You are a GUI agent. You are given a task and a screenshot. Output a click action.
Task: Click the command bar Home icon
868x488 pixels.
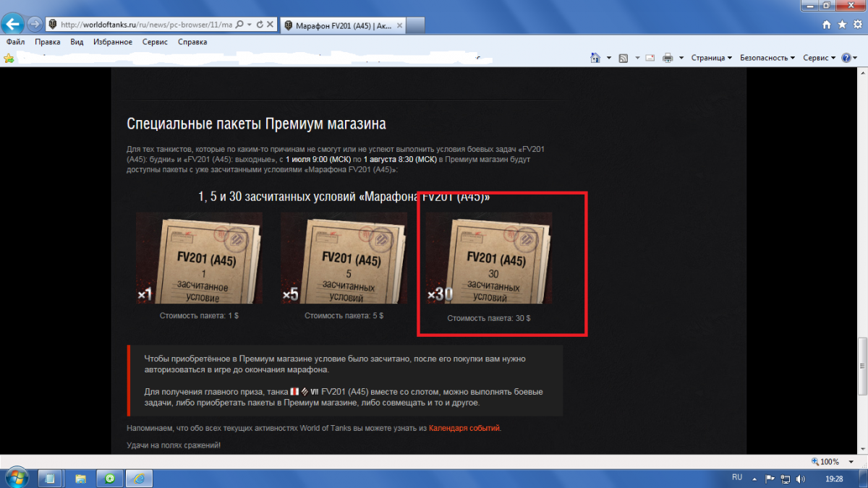tap(595, 58)
